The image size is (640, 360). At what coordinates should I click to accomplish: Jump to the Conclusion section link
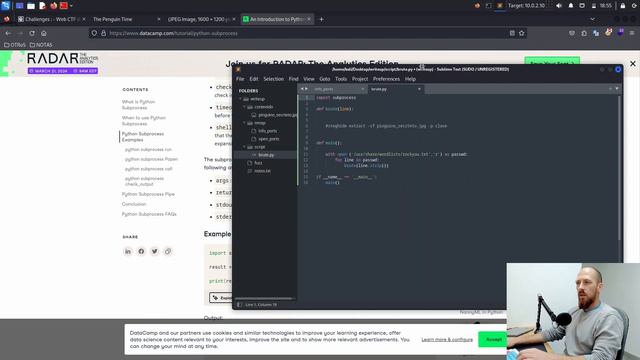(x=134, y=204)
